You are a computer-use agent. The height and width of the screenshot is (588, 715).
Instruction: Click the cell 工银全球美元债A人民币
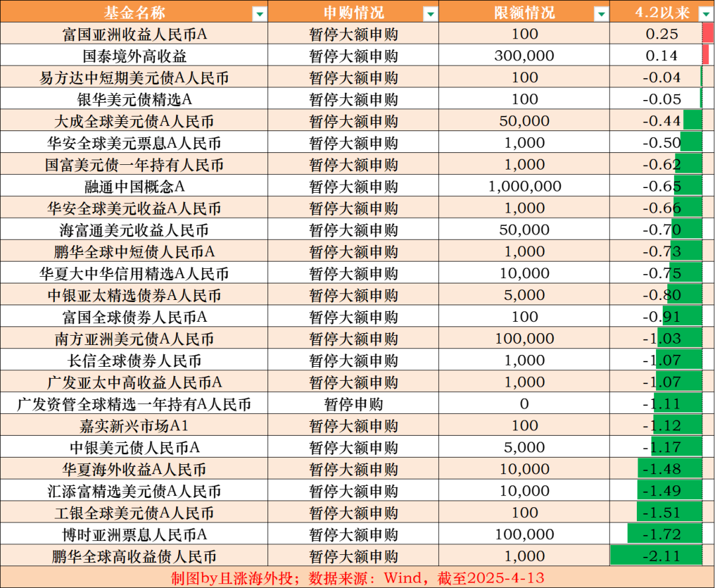coord(134,513)
